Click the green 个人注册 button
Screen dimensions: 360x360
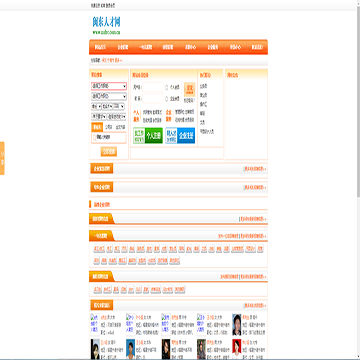(148, 136)
